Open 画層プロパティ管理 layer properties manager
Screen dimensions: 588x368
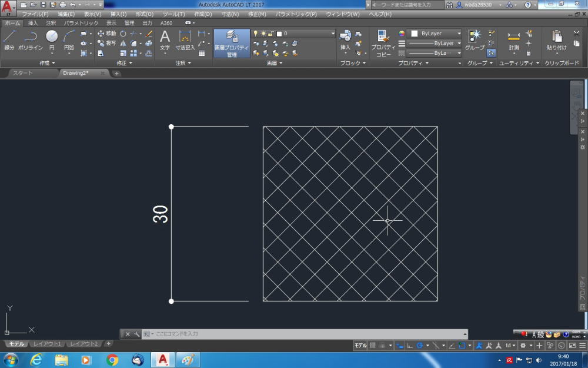[232, 44]
